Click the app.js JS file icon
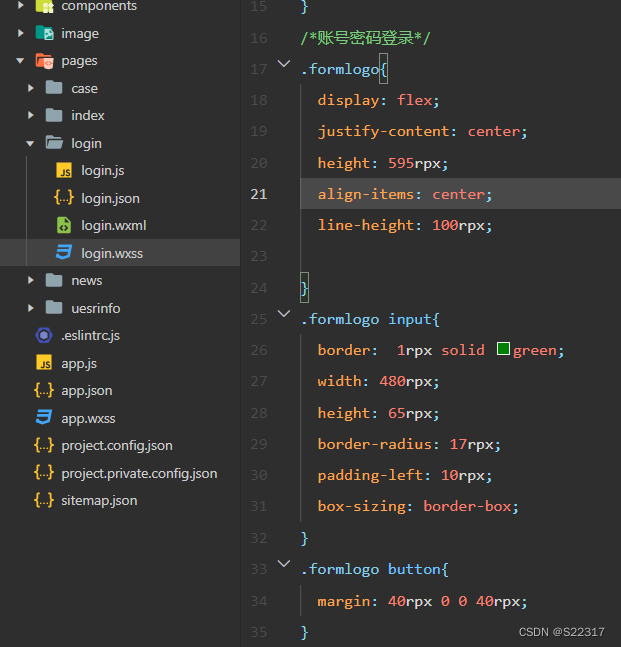The image size is (621, 647). [x=44, y=363]
